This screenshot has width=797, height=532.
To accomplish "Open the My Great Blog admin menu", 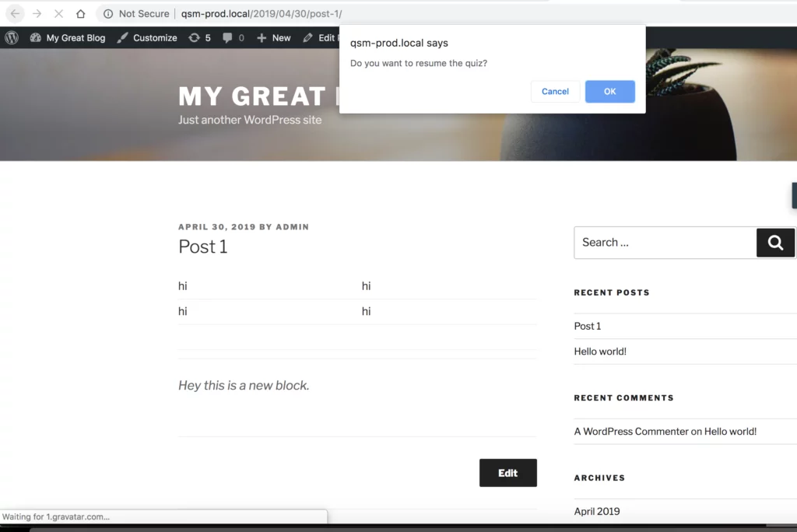I will 75,37.
